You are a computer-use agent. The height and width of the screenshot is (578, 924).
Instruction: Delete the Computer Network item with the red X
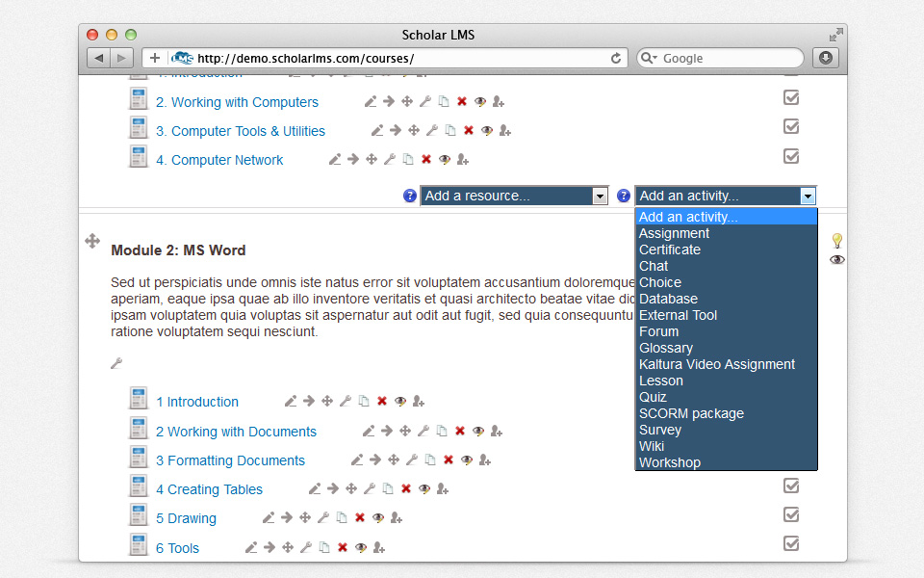pos(426,160)
